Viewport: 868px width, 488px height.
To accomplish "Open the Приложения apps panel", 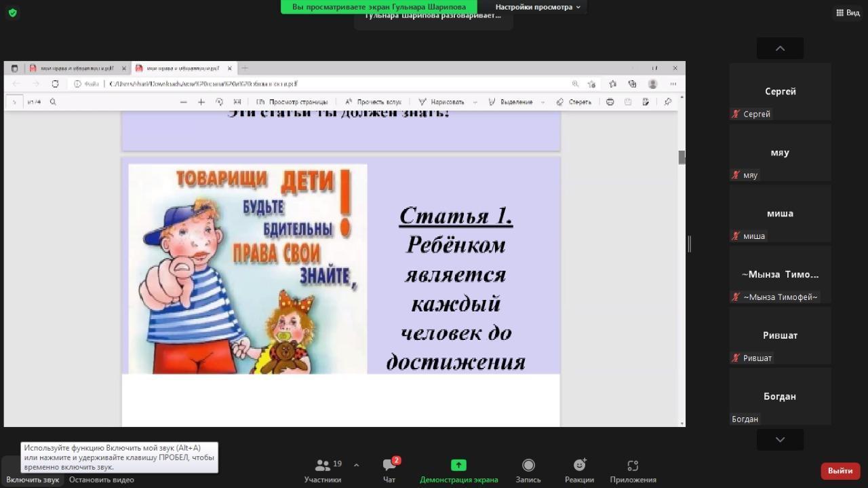I will click(x=633, y=471).
